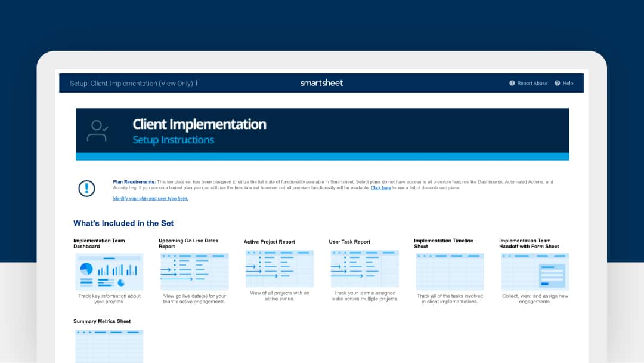The width and height of the screenshot is (644, 363).
Task: Open Upcoming Go Live Dates Report thumbnail
Action: (x=194, y=272)
